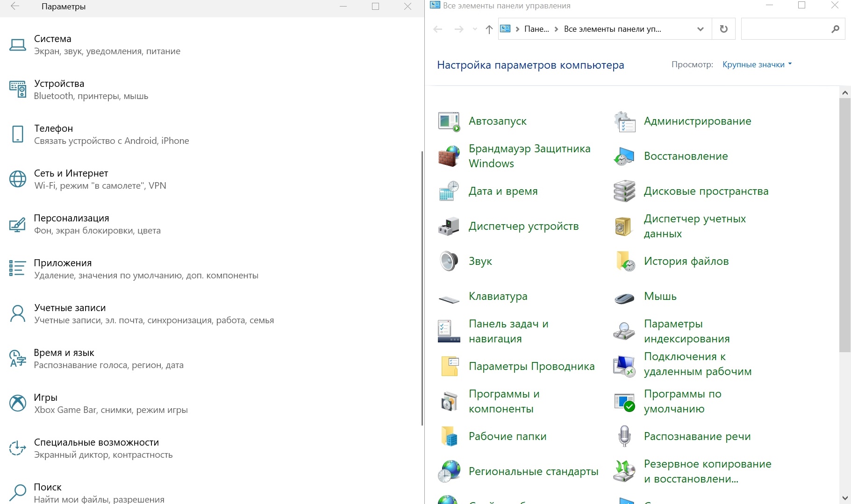Screen dimensions: 851x504
Task: Open the Автозапуск link
Action: [498, 121]
